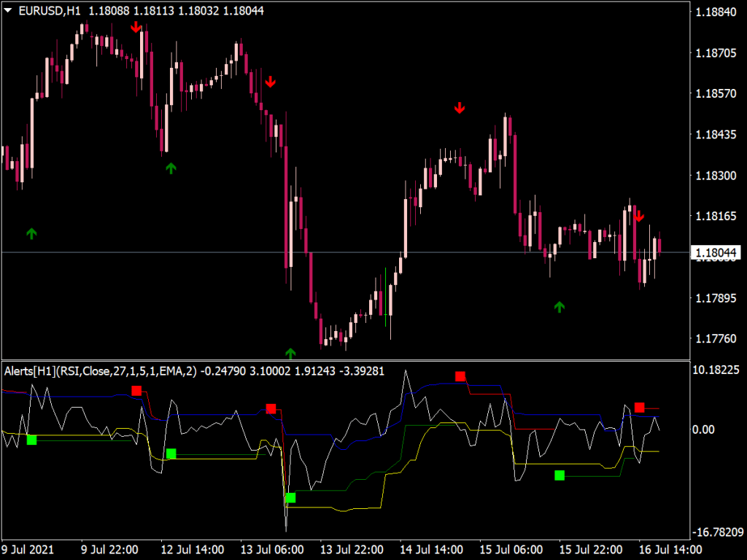This screenshot has height=560, width=747.
Task: Toggle the leftmost green square in the indicator panel
Action: tap(31, 440)
